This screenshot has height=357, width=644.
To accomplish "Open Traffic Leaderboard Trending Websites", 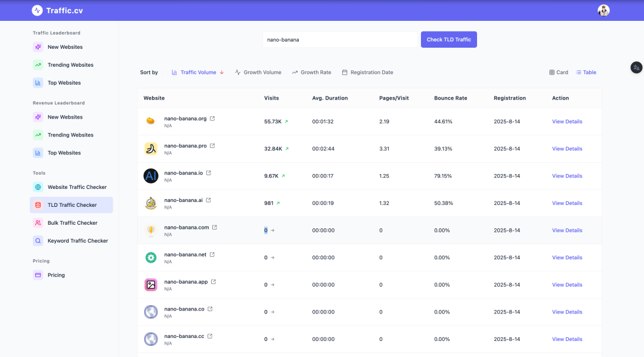I will (72, 65).
